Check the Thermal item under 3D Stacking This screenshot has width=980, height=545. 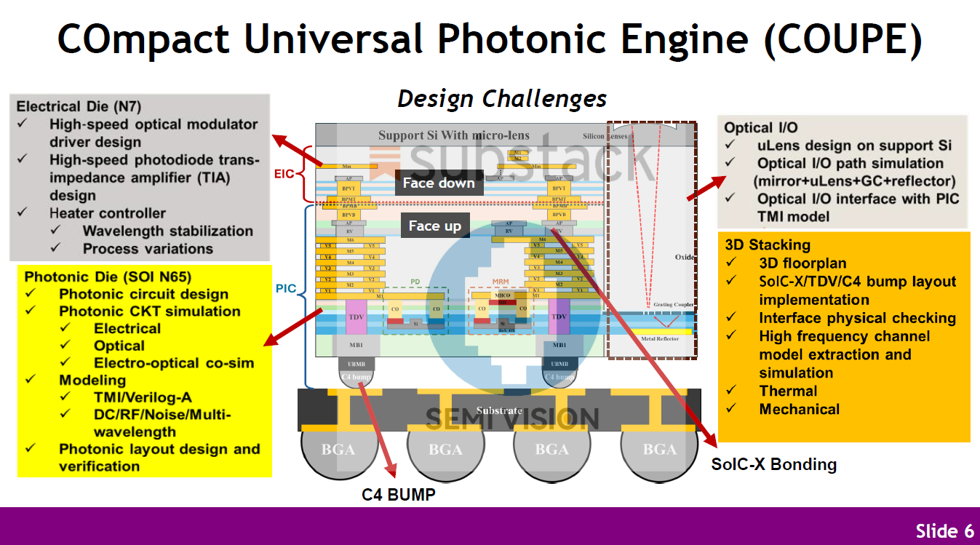click(730, 391)
